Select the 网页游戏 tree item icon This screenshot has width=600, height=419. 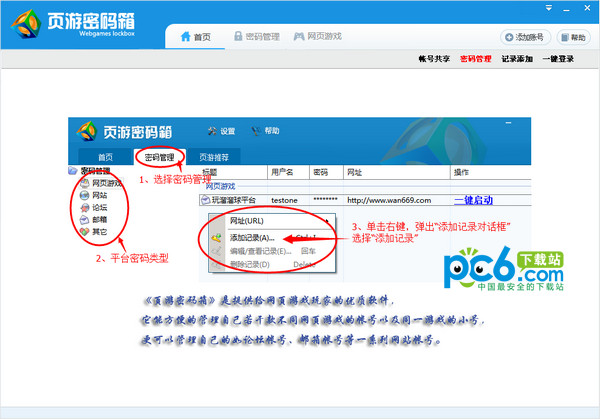tap(83, 183)
